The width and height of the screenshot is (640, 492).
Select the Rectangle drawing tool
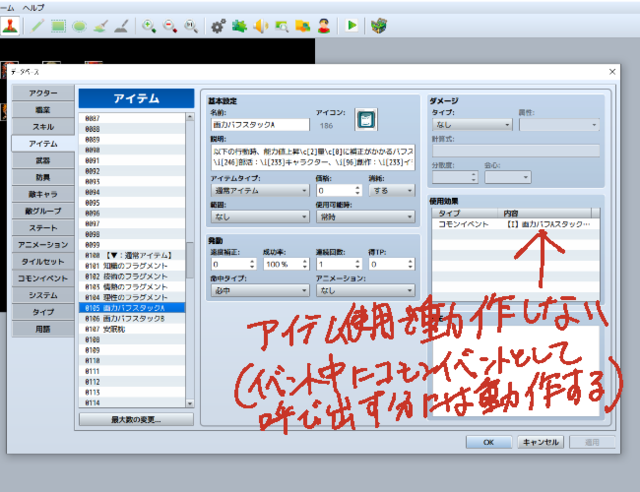pos(58,26)
